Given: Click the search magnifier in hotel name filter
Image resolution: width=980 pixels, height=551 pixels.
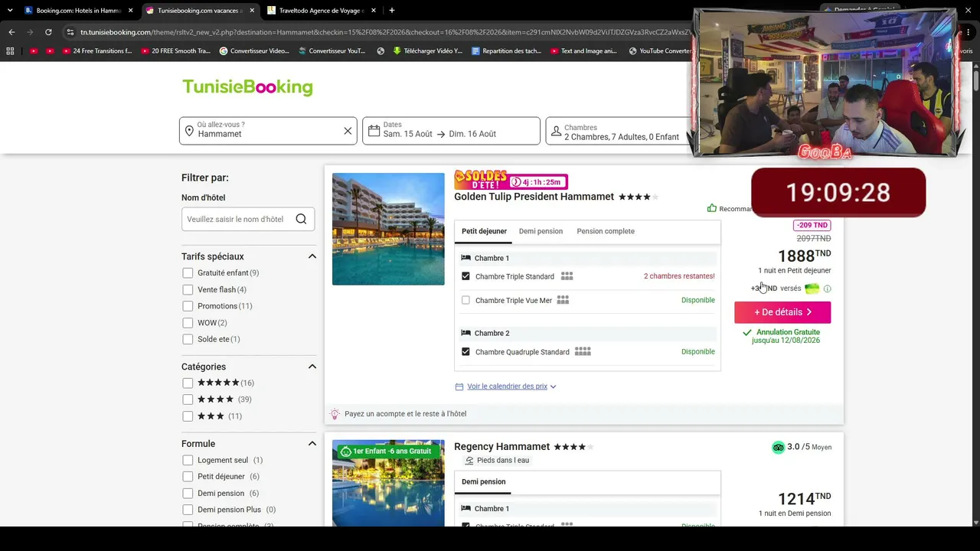Looking at the screenshot, I should (x=301, y=219).
